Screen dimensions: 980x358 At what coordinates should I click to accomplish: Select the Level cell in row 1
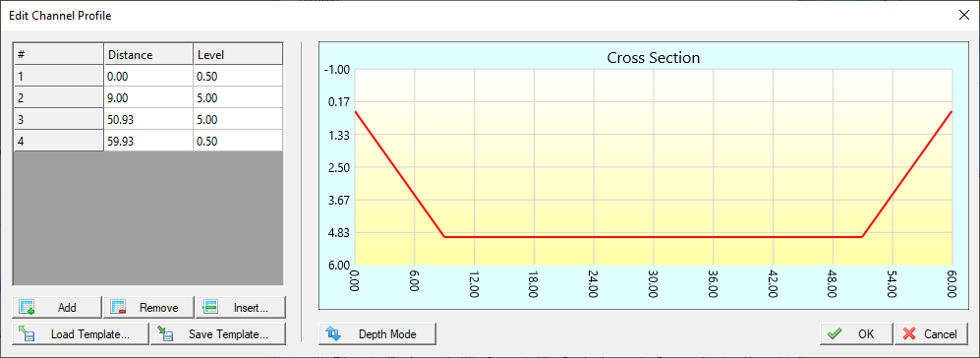coord(238,76)
